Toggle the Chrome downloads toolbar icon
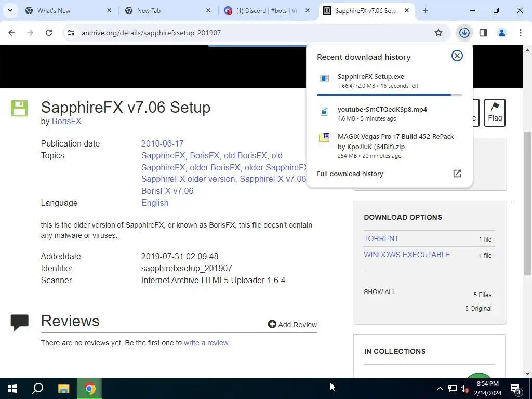Image resolution: width=532 pixels, height=399 pixels. (464, 33)
